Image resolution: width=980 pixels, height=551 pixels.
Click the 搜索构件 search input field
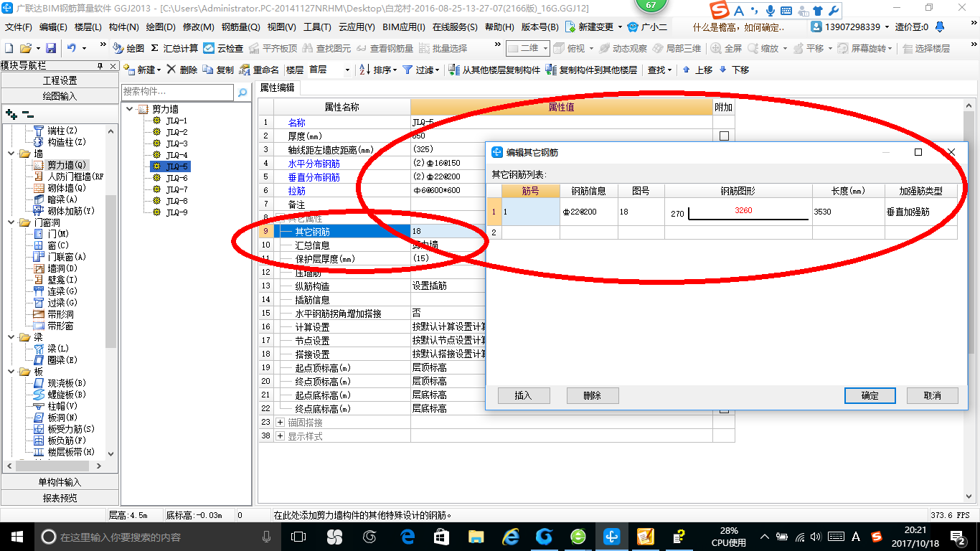point(177,92)
